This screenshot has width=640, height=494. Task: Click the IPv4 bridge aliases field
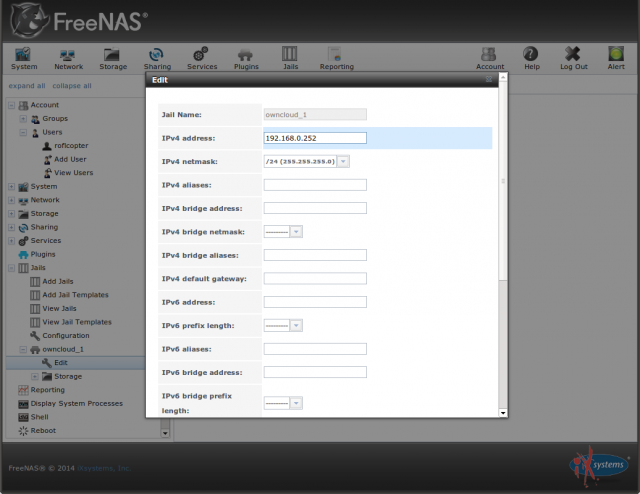click(315, 255)
